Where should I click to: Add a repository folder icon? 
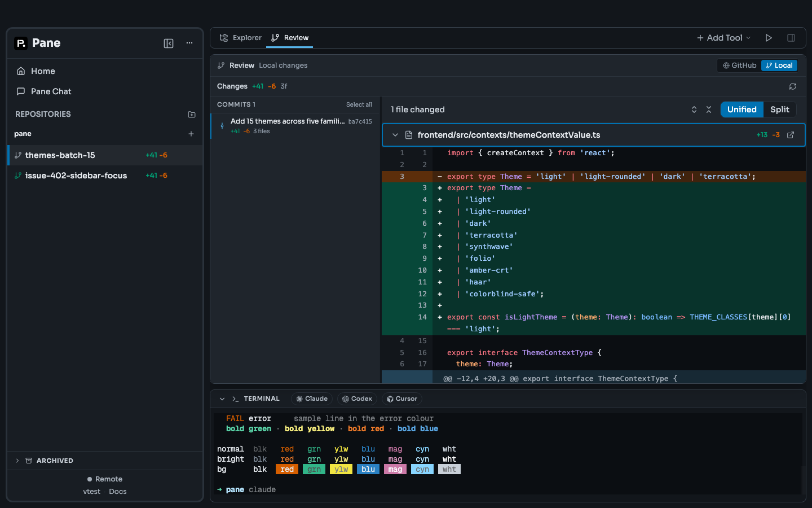[192, 114]
